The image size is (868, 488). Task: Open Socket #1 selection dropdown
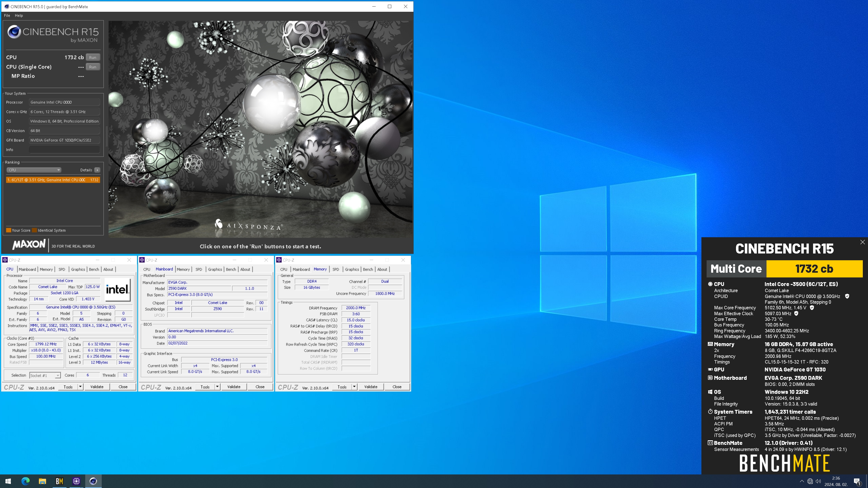tap(45, 375)
